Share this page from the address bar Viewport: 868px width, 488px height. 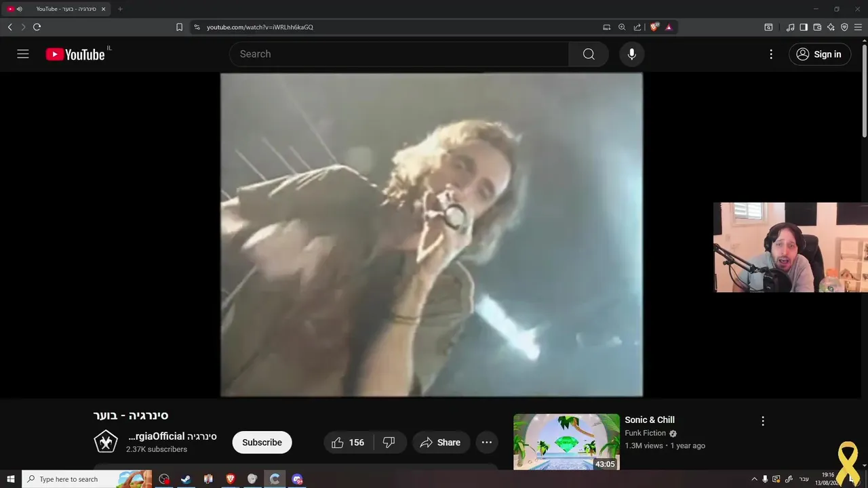(637, 27)
